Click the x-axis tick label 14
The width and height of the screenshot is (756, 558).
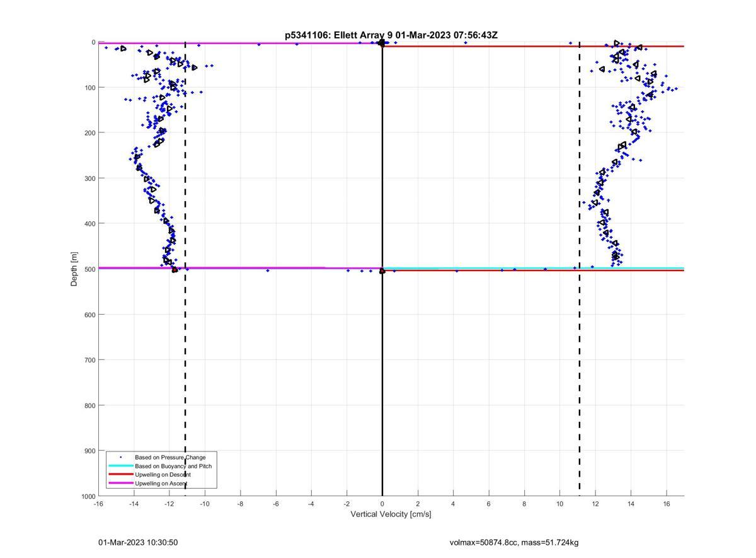click(631, 504)
